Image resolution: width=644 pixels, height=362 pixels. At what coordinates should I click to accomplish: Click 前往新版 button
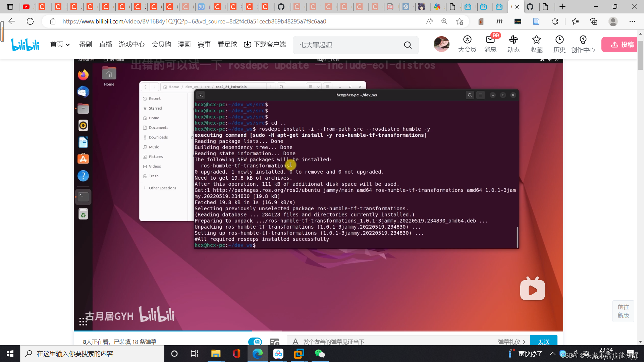[623, 311]
